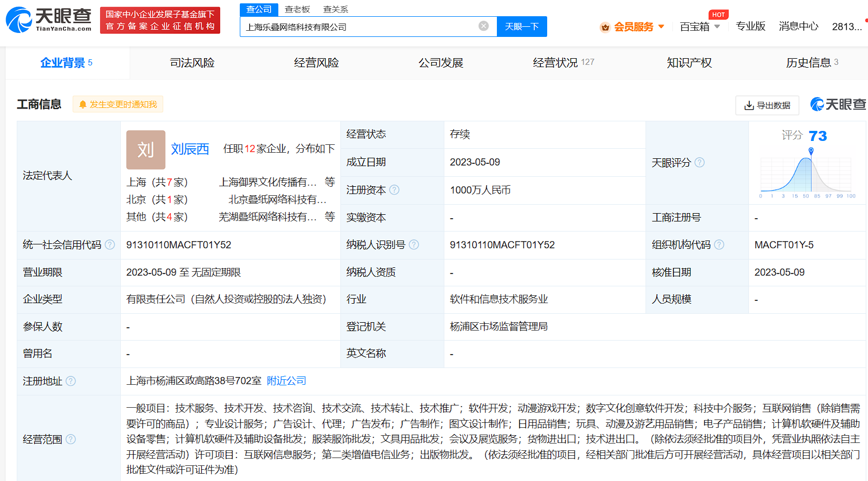Click the 发生变更时通知我 alert button
868x481 pixels.
click(x=118, y=105)
